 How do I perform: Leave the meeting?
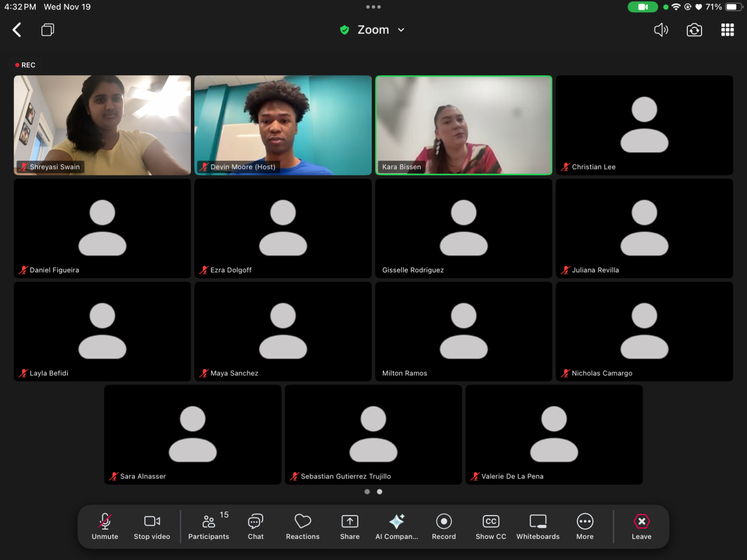[641, 526]
